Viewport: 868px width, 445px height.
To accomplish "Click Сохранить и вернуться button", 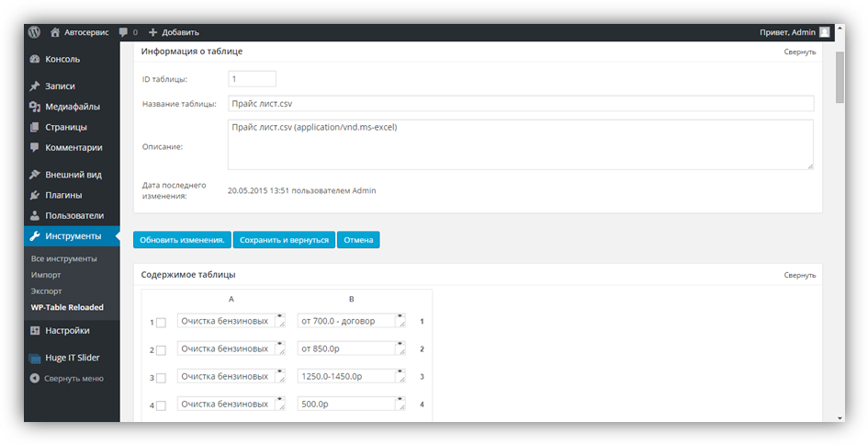I will click(284, 240).
